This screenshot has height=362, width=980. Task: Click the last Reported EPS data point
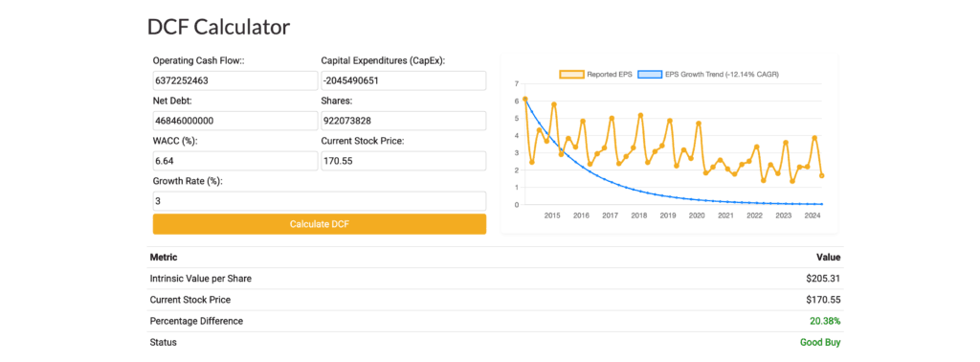click(821, 175)
